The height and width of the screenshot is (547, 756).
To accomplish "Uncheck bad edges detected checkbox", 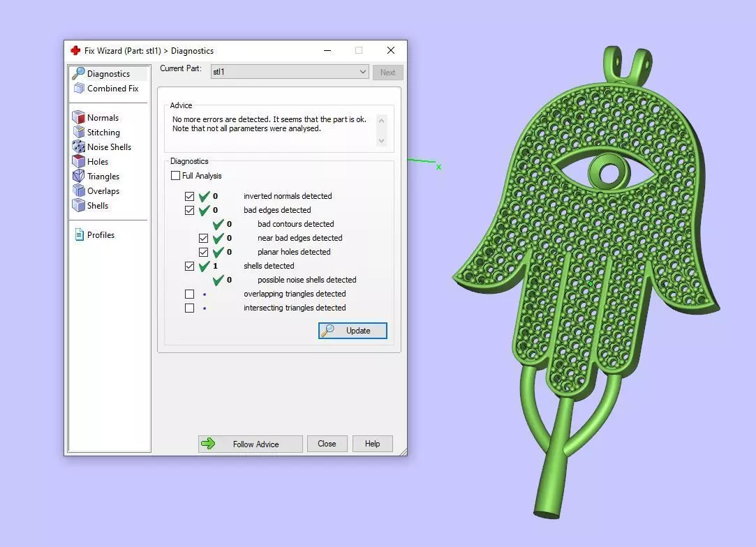I will (x=189, y=210).
